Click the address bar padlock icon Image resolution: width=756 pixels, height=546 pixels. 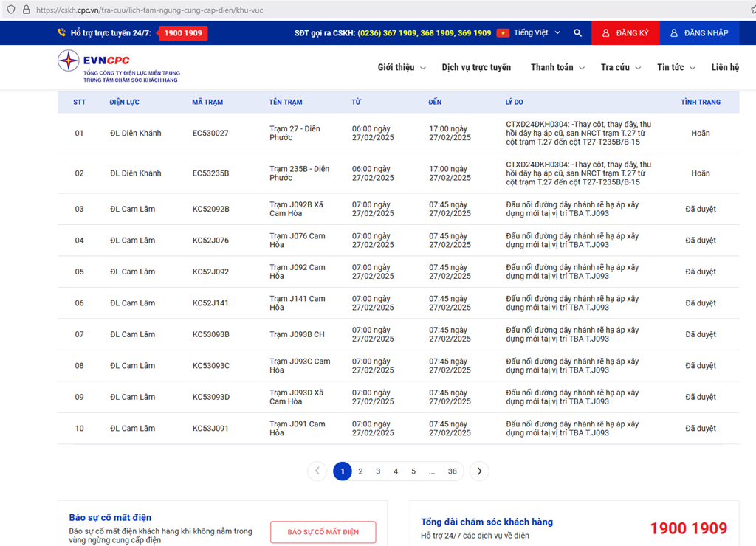click(26, 10)
